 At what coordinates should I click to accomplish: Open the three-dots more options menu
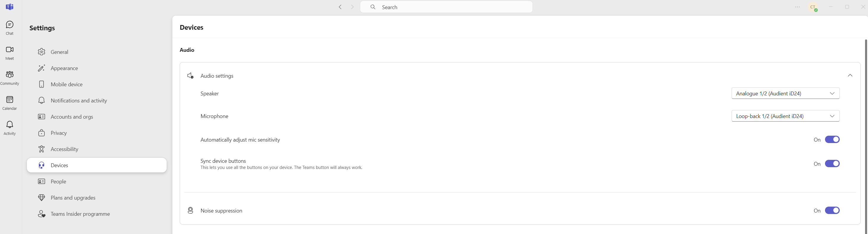point(797,7)
